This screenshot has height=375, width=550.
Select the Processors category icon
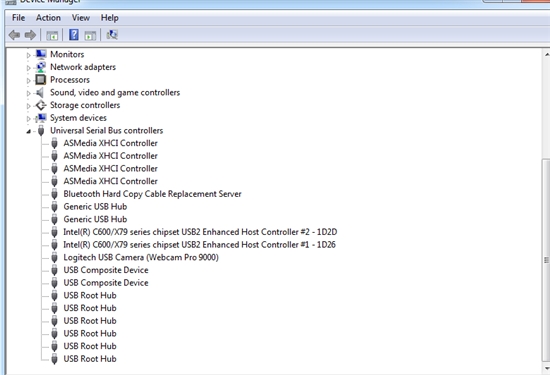click(x=41, y=80)
